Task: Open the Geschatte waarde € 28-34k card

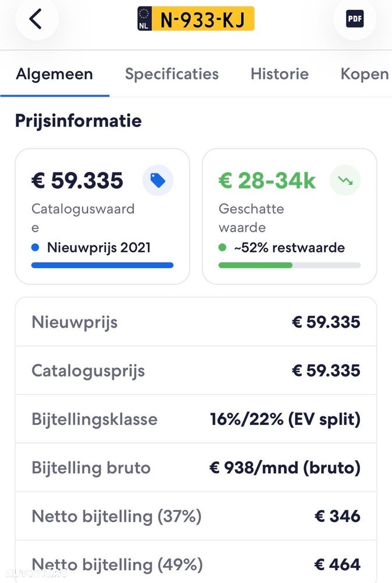Action: (x=289, y=216)
